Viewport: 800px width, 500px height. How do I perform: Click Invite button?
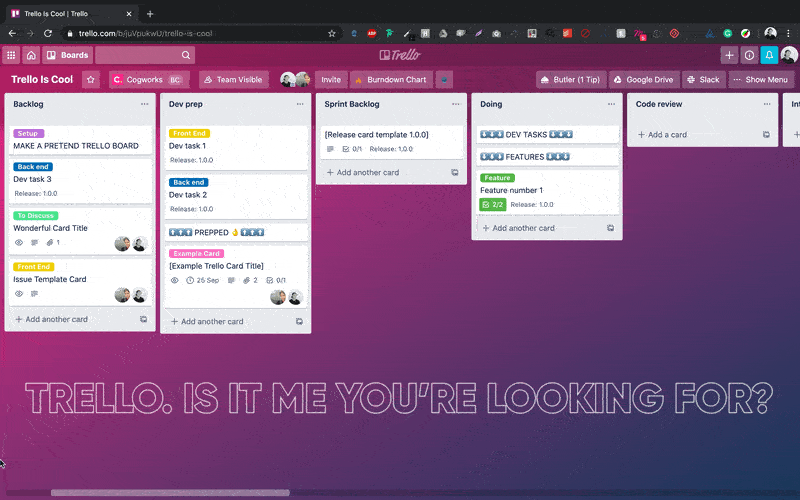pos(331,80)
